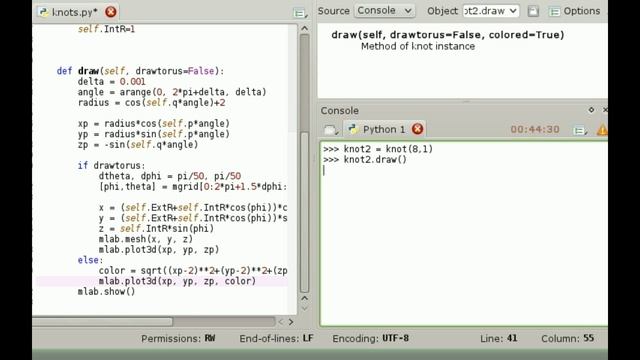Click the 'def draw' line in editor
The width and height of the screenshot is (640, 360).
tap(140, 71)
